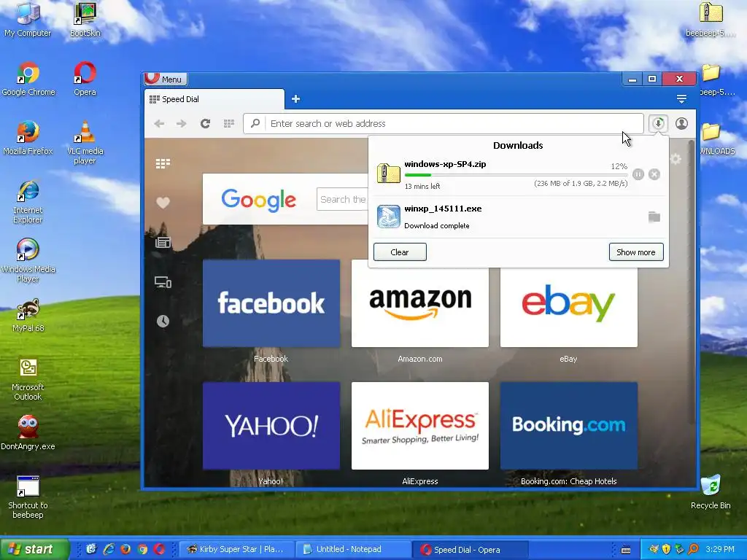Open History clock icon in sidebar
This screenshot has height=560, width=747.
[163, 321]
